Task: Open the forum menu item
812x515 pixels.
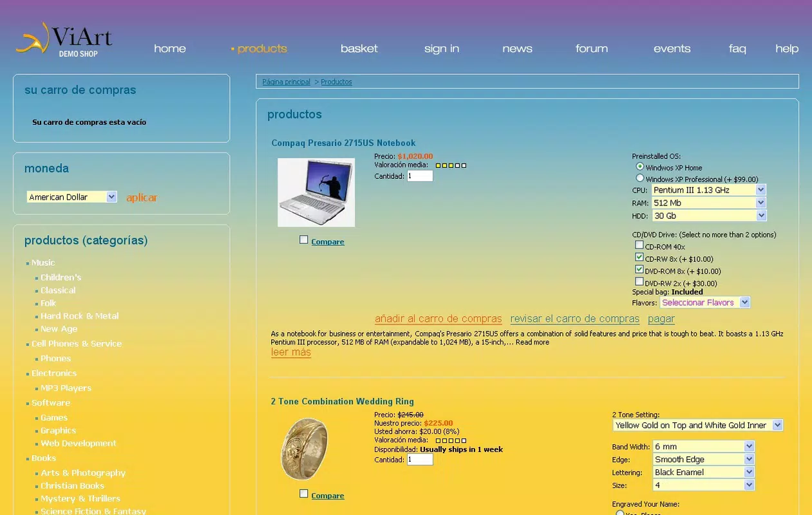Action: point(592,48)
